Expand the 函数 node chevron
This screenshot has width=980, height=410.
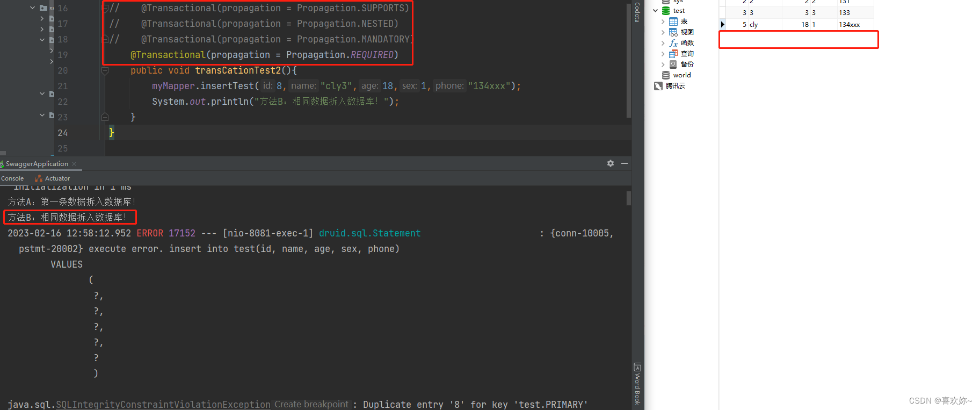pyautogui.click(x=663, y=43)
